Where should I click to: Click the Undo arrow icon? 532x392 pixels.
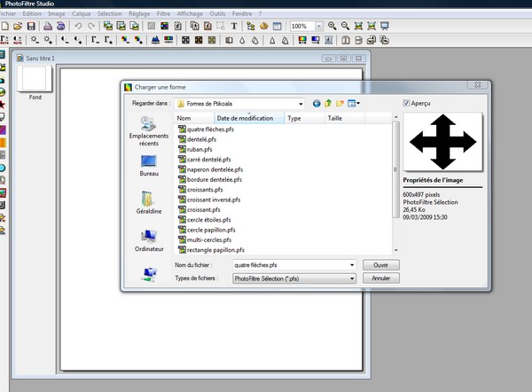coord(78,26)
